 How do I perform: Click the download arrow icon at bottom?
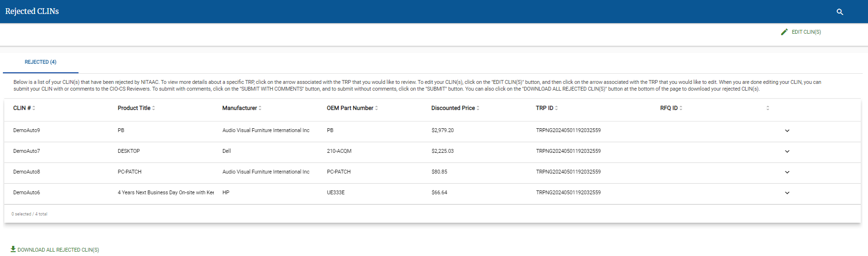coord(13,249)
